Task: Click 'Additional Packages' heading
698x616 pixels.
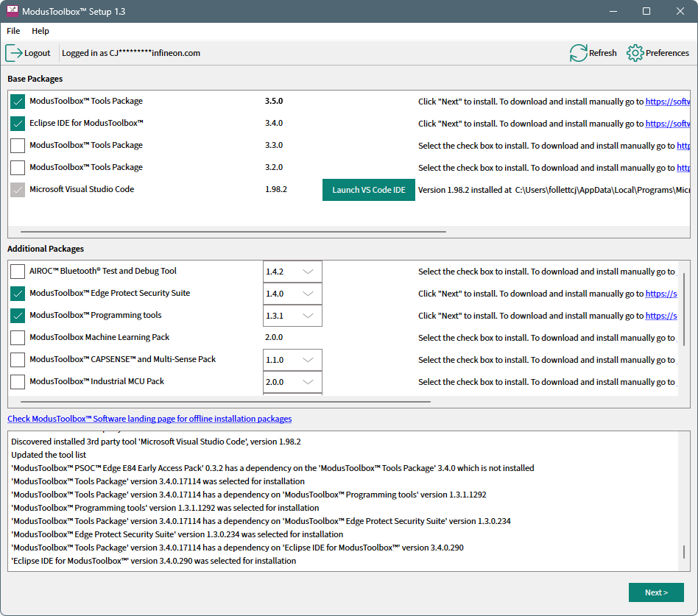Action: tap(46, 249)
